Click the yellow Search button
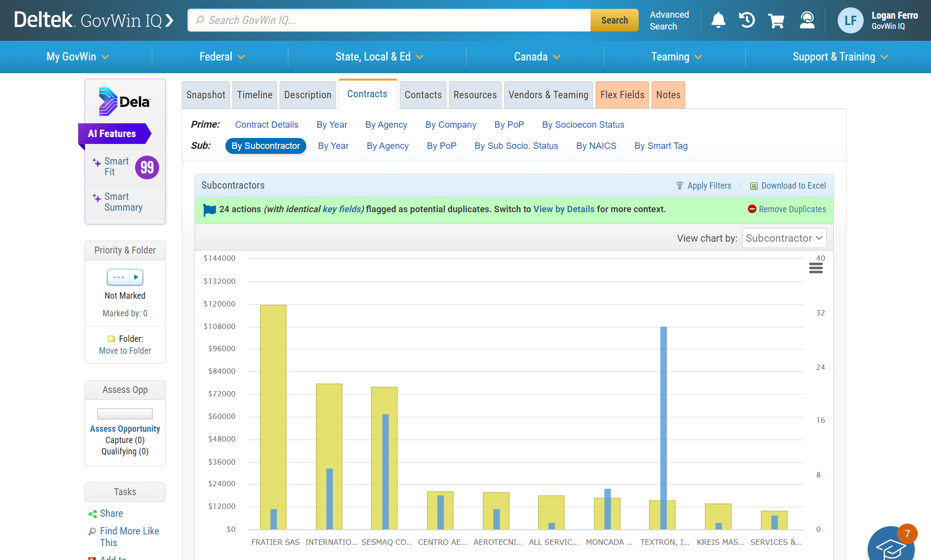Image resolution: width=931 pixels, height=560 pixels. click(x=614, y=20)
